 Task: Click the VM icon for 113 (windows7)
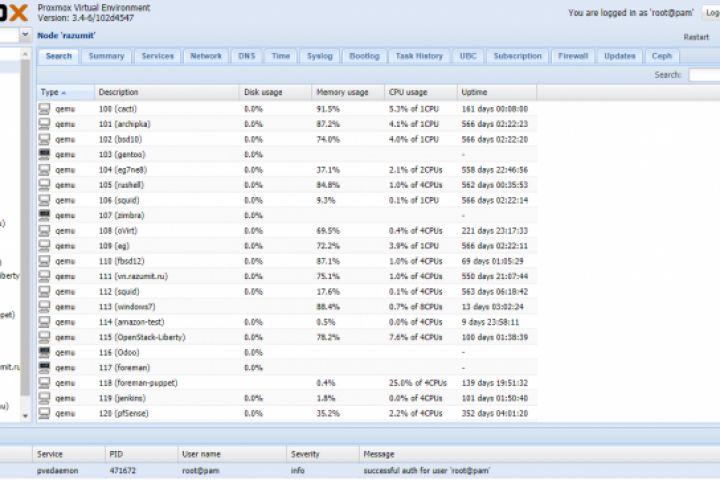coord(44,307)
